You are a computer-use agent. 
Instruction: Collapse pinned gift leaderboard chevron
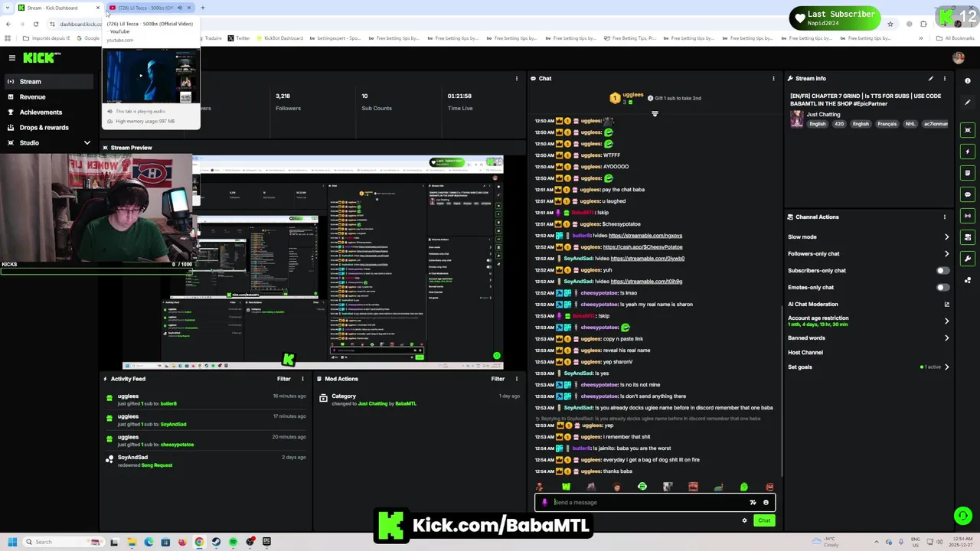point(655,113)
